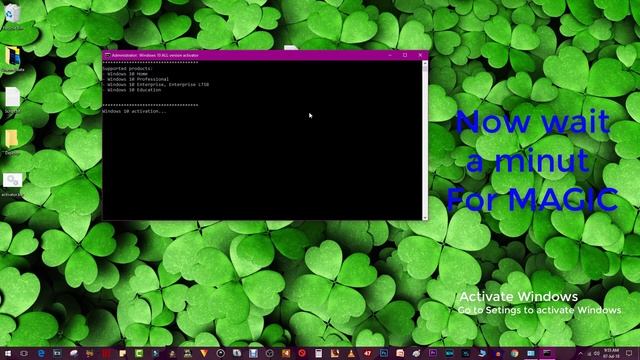Select the blue-and-yellow folder desktop icon

(x=13, y=59)
